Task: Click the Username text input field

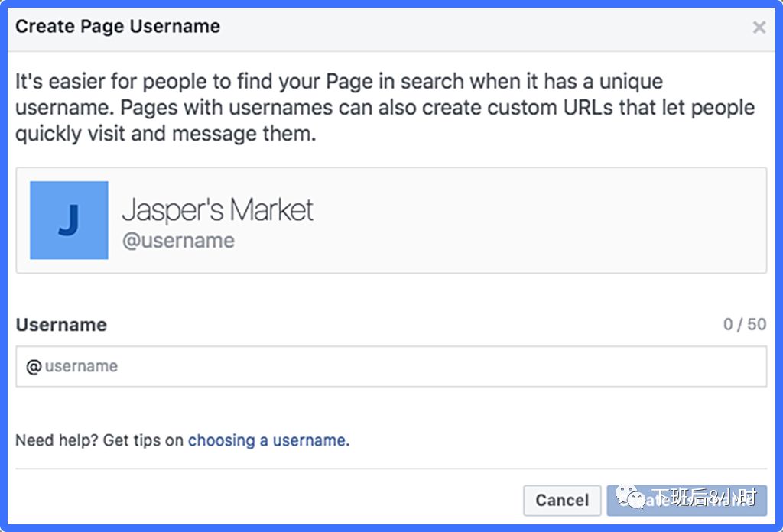Action: (391, 366)
